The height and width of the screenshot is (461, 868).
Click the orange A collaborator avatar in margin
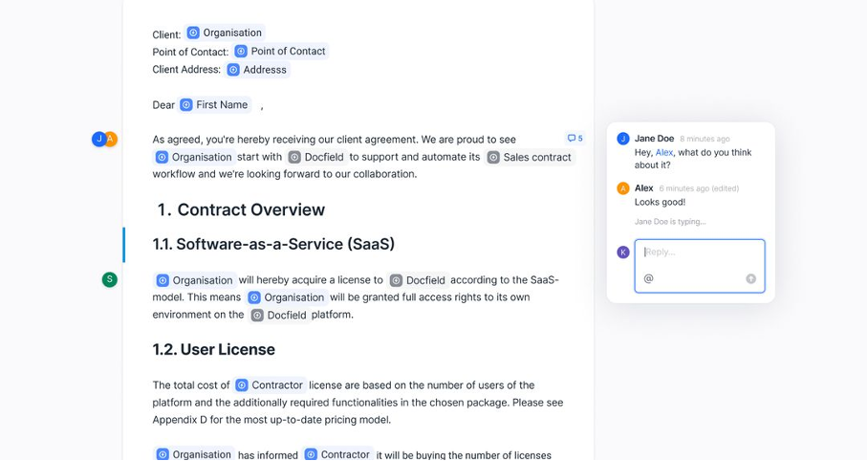pos(111,139)
